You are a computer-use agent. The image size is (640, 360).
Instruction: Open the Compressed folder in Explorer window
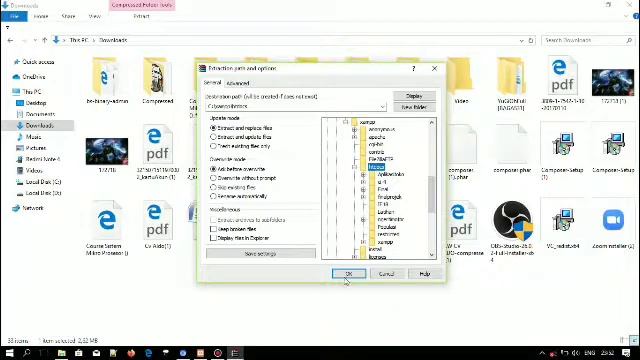pos(158,81)
